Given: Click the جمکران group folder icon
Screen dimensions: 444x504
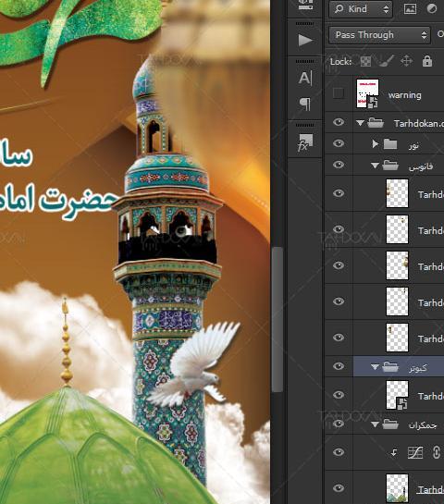Looking at the screenshot, I should point(390,424).
